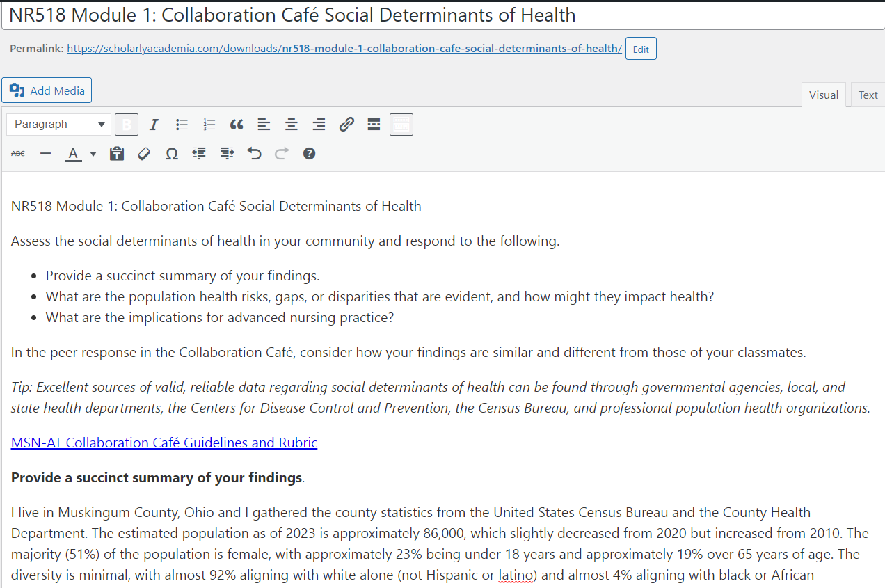Align text center
The image size is (885, 588).
click(x=292, y=125)
